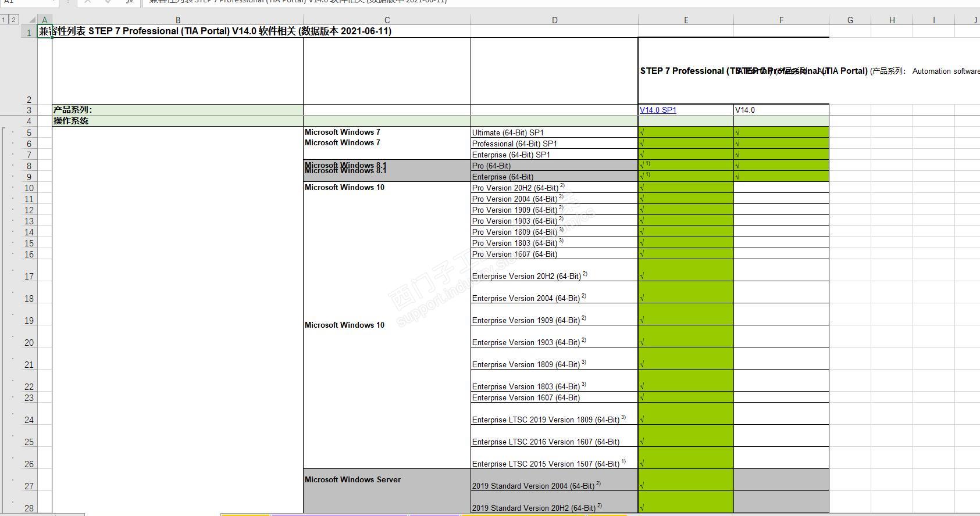Select the V14.0 version cell
The height and width of the screenshot is (516, 980).
coord(781,110)
